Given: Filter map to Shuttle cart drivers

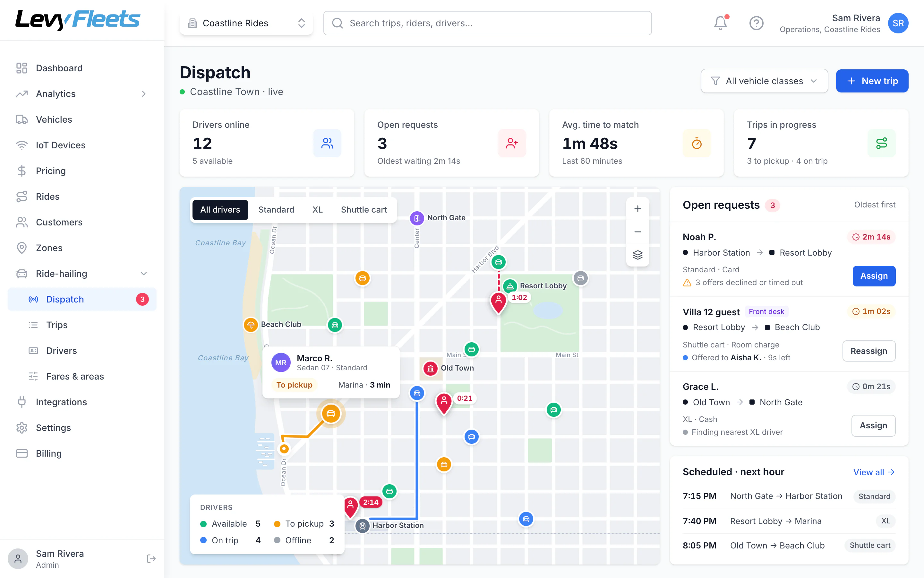Looking at the screenshot, I should (364, 209).
